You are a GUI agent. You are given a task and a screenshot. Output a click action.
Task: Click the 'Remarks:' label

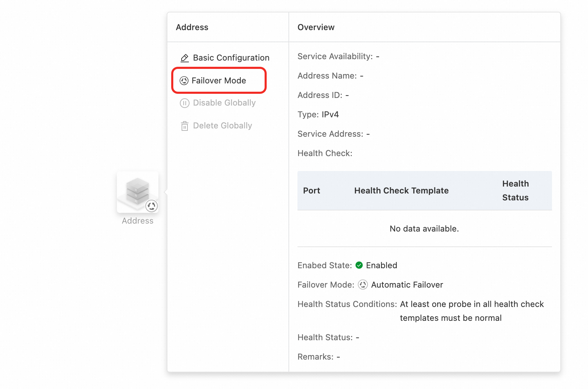pos(316,357)
